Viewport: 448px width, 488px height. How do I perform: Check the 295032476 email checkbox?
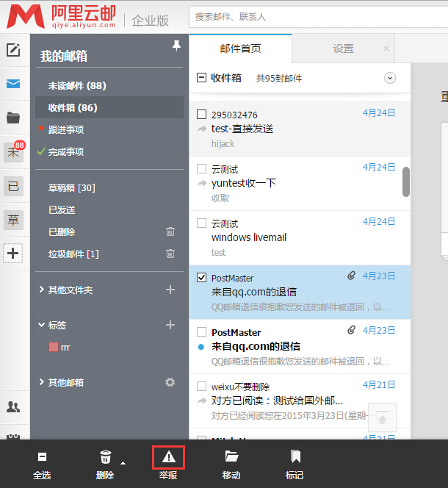[202, 115]
